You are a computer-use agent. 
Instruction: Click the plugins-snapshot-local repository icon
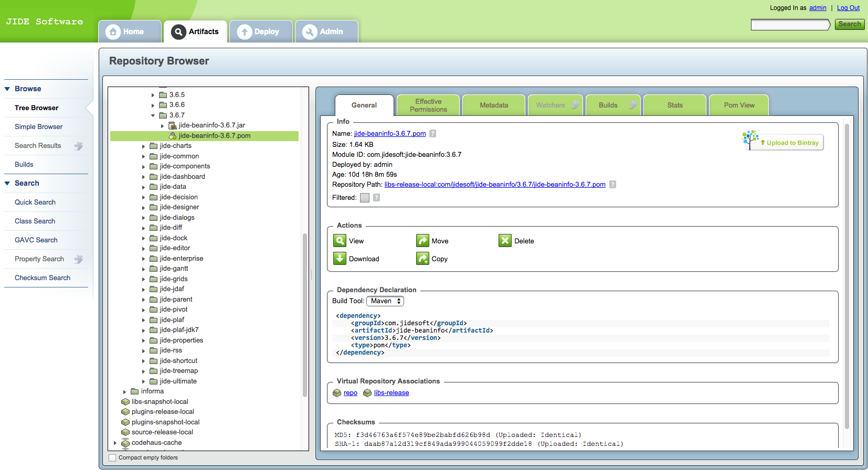tap(125, 422)
